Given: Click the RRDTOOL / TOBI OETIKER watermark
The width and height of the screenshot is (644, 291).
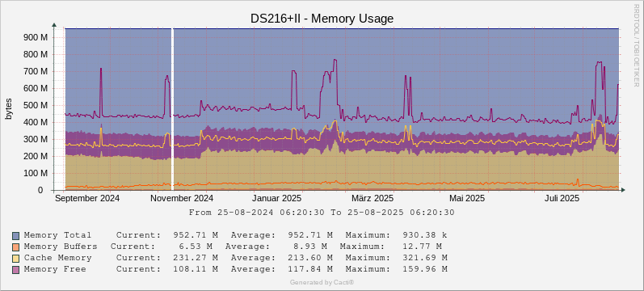Looking at the screenshot, I should pyautogui.click(x=637, y=45).
